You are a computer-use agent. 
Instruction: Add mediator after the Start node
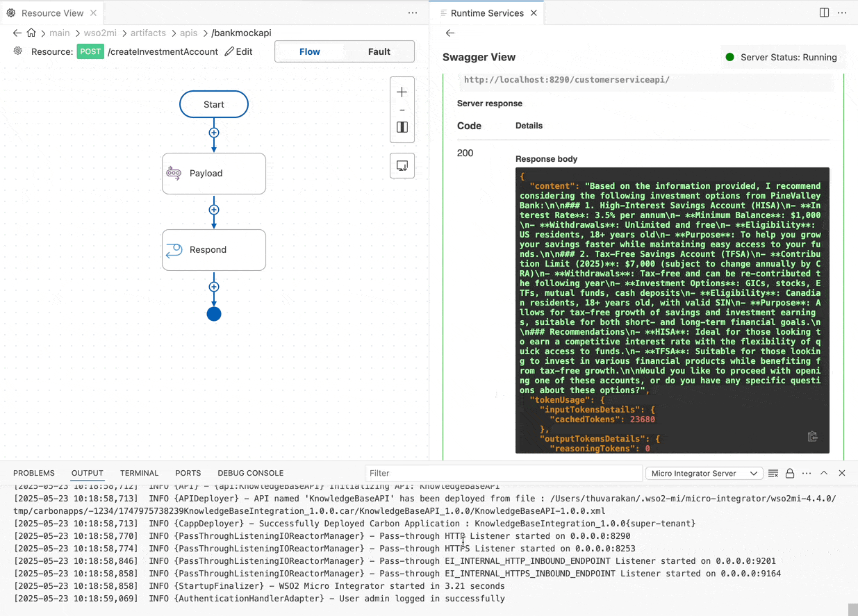[x=214, y=133]
